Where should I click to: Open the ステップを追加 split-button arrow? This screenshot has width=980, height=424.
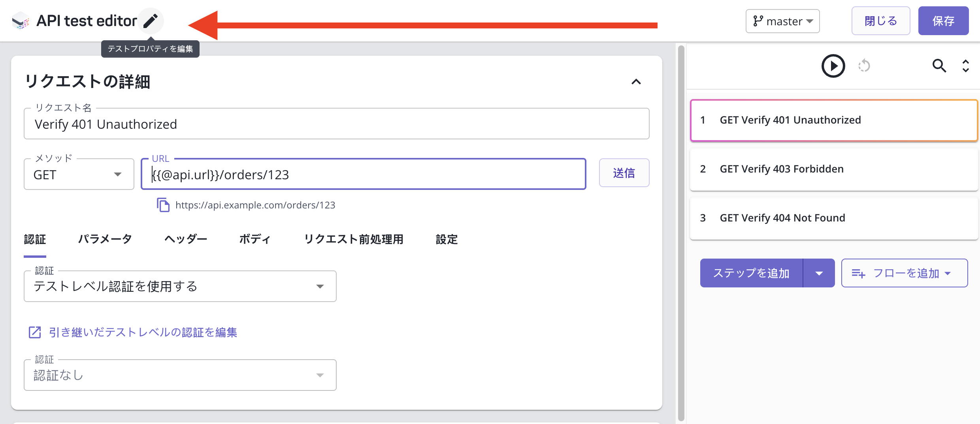[819, 273]
